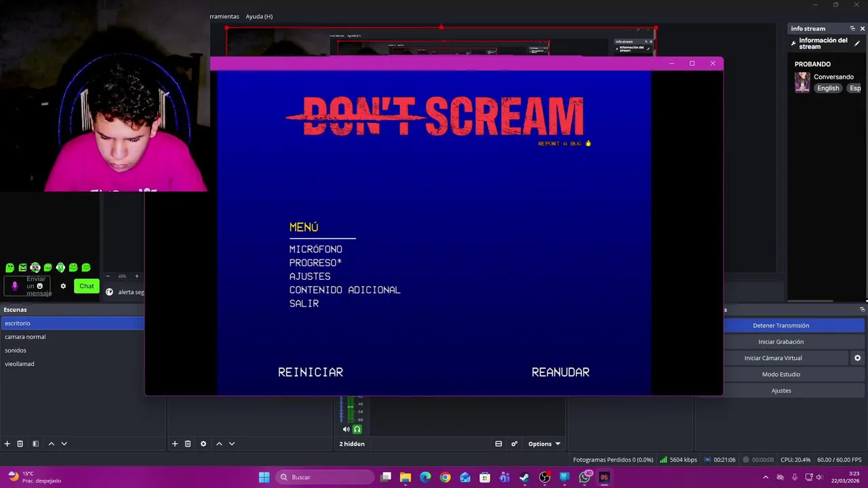Select CONTENIDO ADICIONAL in game menu
The image size is (868, 488).
tap(344, 290)
